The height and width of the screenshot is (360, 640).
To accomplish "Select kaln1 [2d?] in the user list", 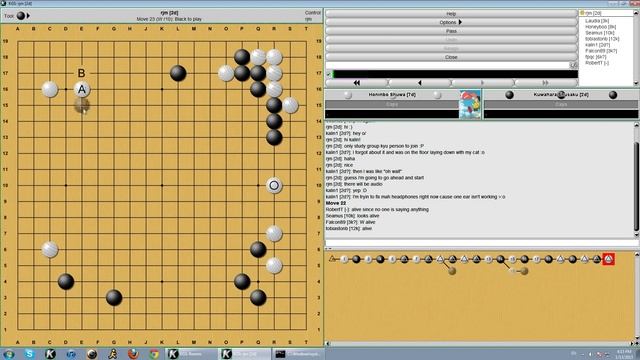I will [x=597, y=45].
